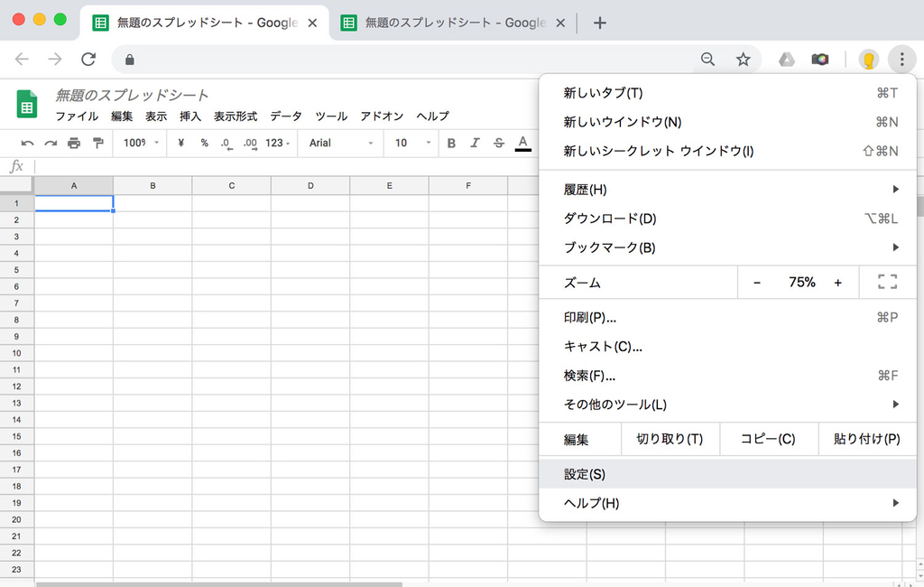
Task: Expand the ヘルプ(H) submenu in Chrome menu
Action: coord(728,503)
